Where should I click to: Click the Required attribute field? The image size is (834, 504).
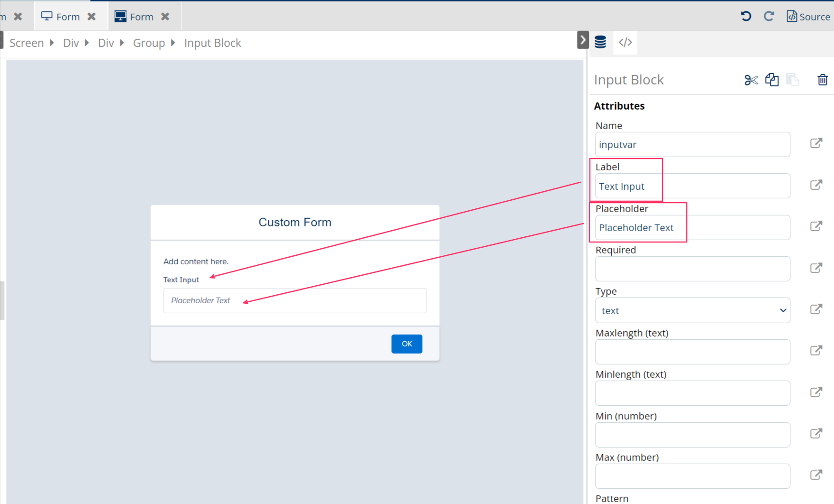pyautogui.click(x=692, y=269)
